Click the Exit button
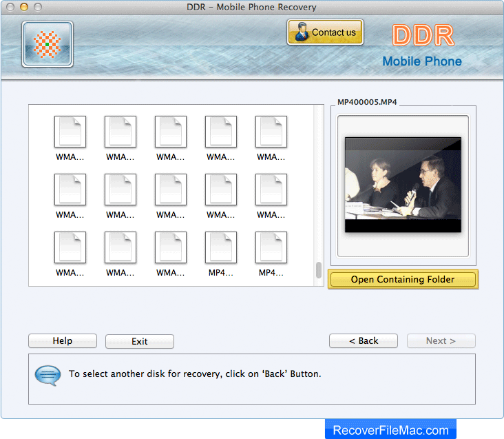Viewport: 504px width, 439px height. click(140, 341)
